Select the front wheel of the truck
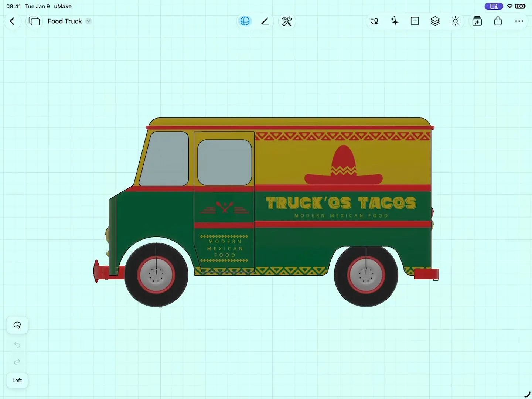This screenshot has height=399, width=532. click(x=156, y=275)
